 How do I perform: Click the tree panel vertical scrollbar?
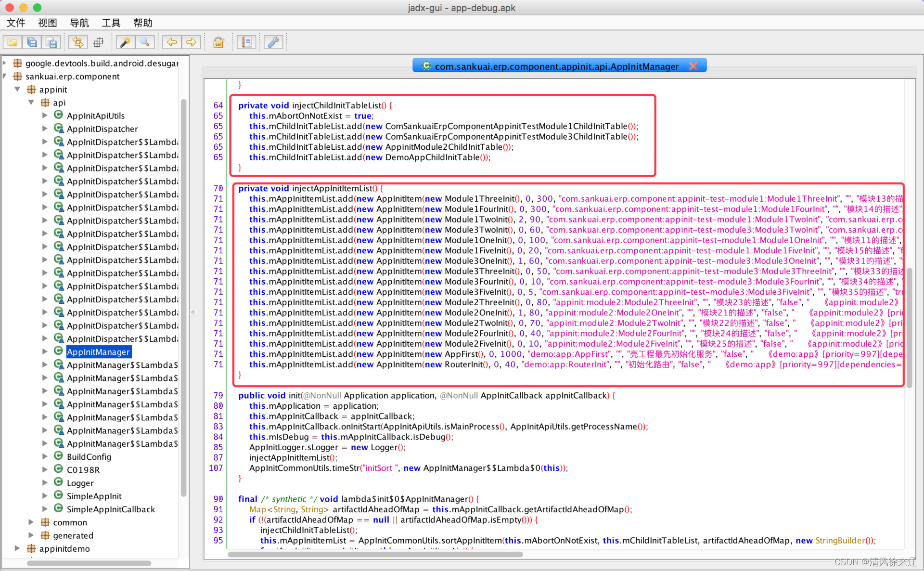183,298
